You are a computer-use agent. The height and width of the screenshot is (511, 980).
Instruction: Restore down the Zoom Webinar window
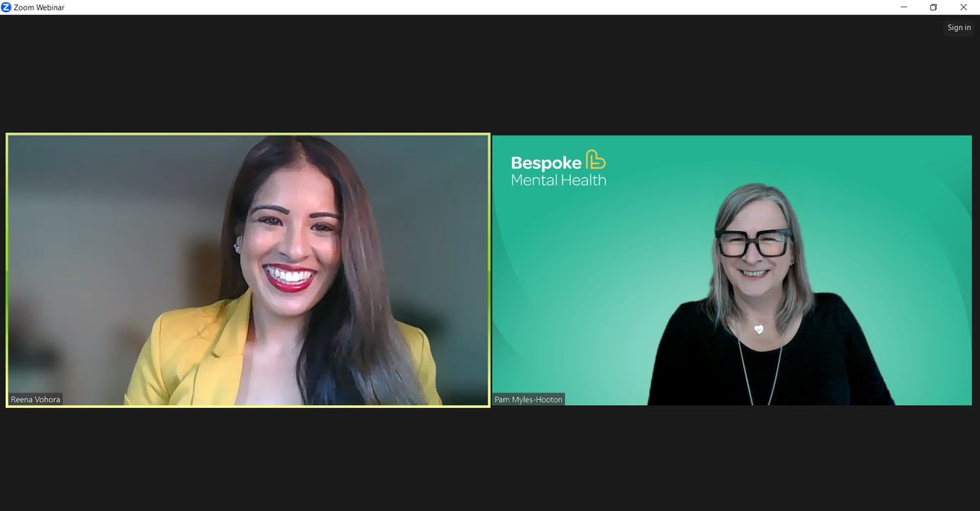(933, 7)
